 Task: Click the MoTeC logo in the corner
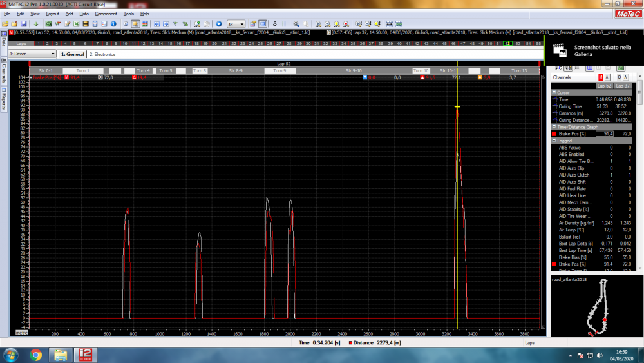pyautogui.click(x=628, y=14)
